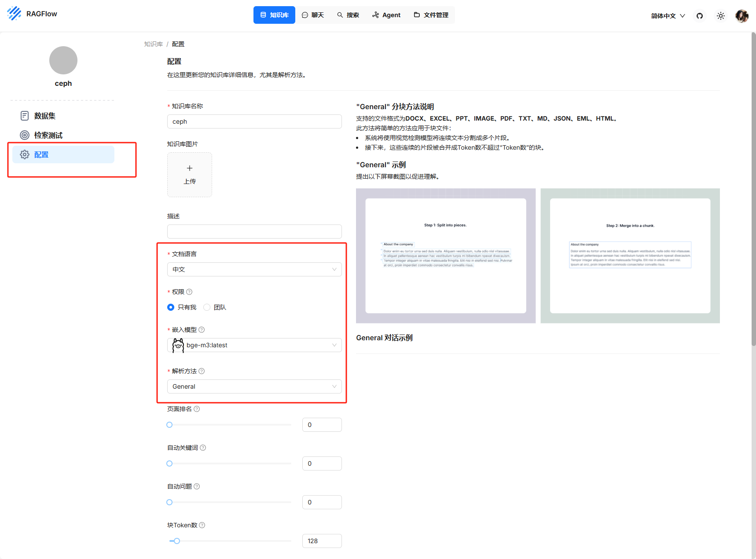Click the help icon beside 自动关键词
Image resolution: width=756 pixels, height=559 pixels.
coord(203,448)
